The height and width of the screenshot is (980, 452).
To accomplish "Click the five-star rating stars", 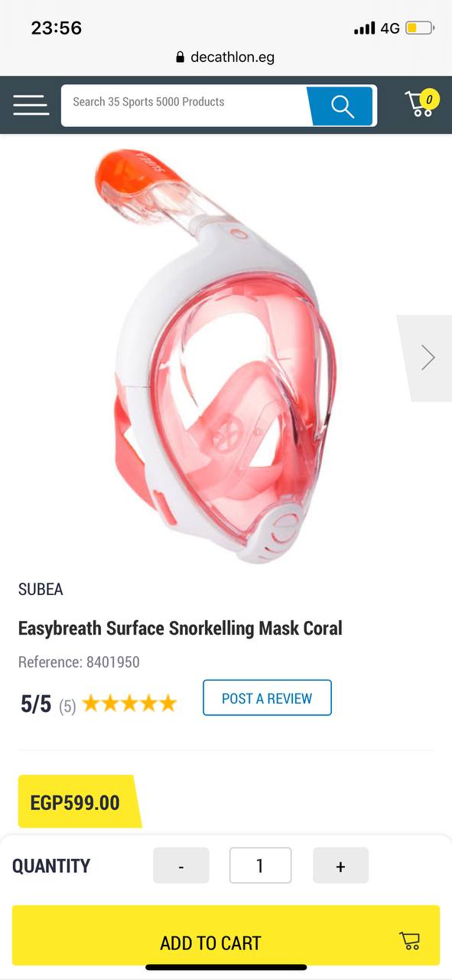I will click(129, 704).
